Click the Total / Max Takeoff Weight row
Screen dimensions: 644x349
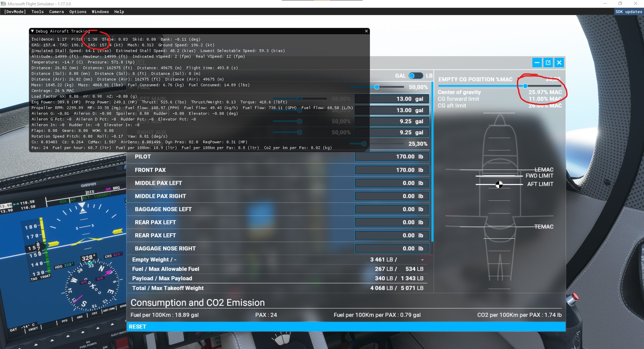(x=278, y=288)
